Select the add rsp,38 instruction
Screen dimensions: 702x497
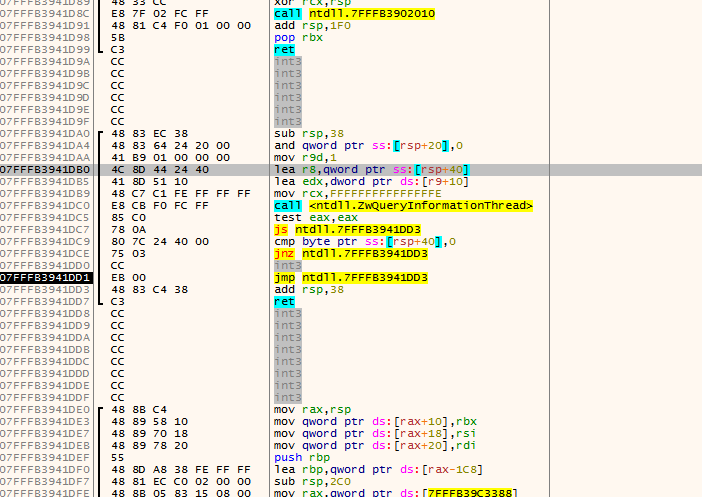pos(304,290)
